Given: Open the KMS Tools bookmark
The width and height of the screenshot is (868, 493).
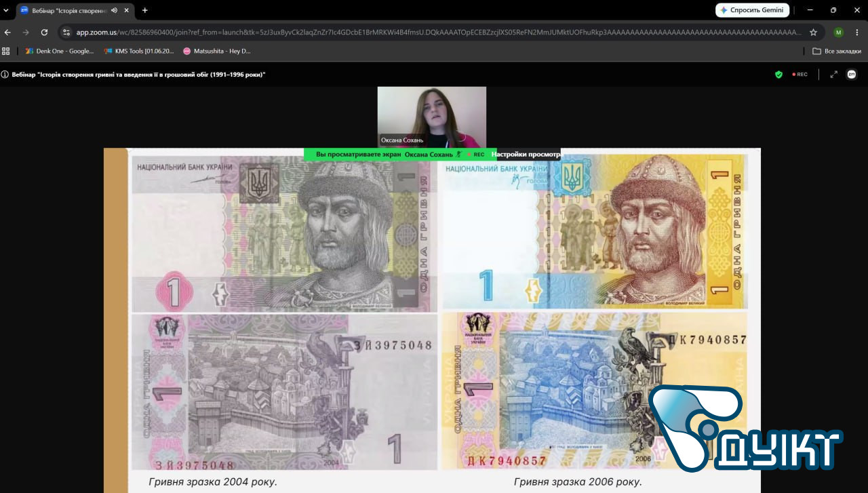Looking at the screenshot, I should [x=139, y=51].
